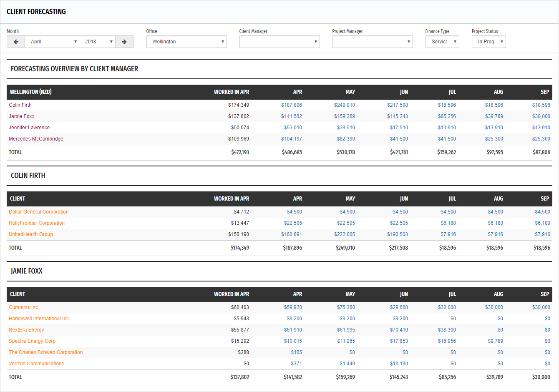The height and width of the screenshot is (392, 559).
Task: Open the Project Status dropdown
Action: coord(488,42)
